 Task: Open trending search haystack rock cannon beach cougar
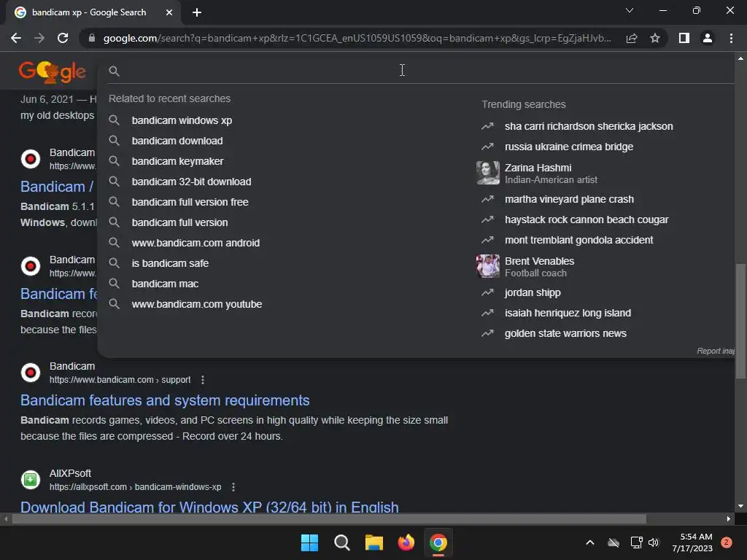[x=586, y=220]
